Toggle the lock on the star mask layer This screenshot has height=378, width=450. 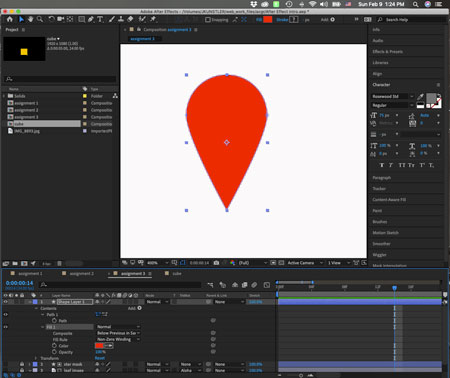tap(22, 364)
